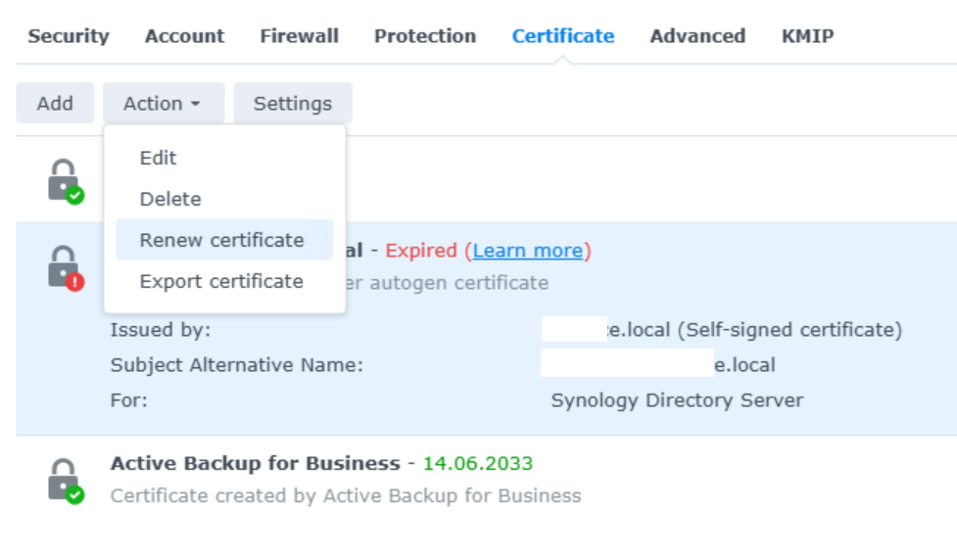Select the Certificate tab

pos(563,36)
